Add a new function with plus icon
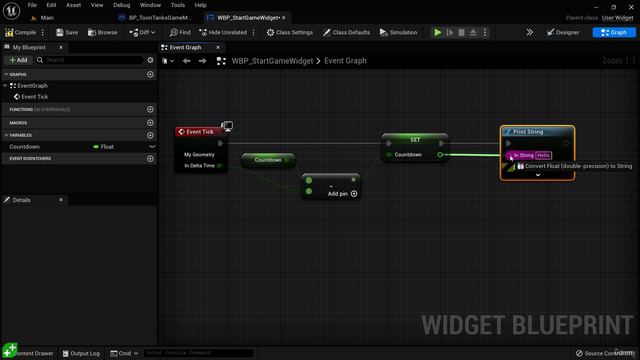This screenshot has width=640, height=360. tap(150, 109)
